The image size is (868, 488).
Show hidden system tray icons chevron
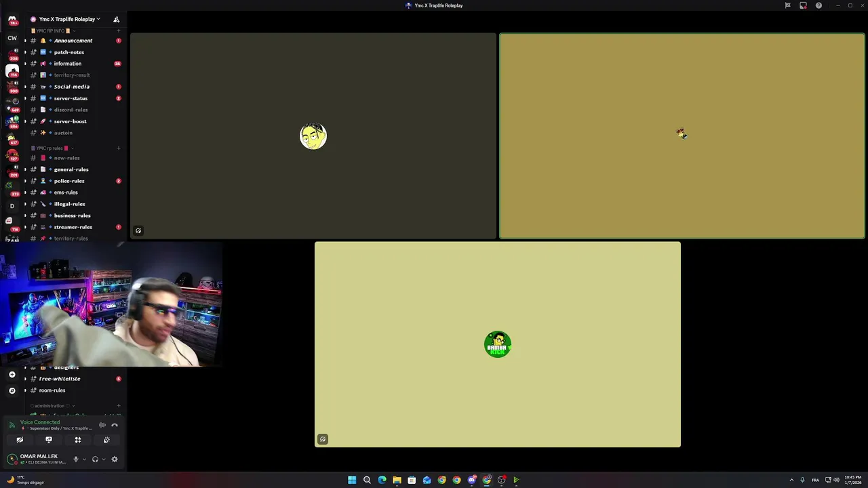click(791, 480)
